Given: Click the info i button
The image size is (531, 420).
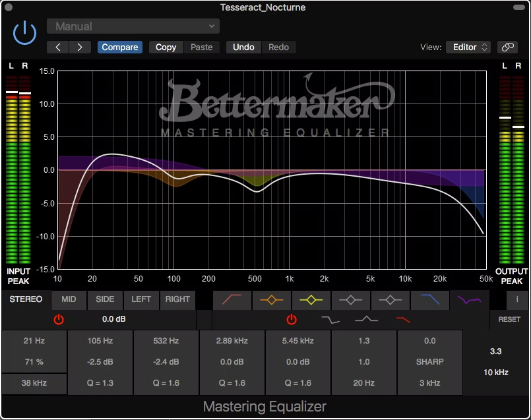Looking at the screenshot, I should [x=517, y=299].
